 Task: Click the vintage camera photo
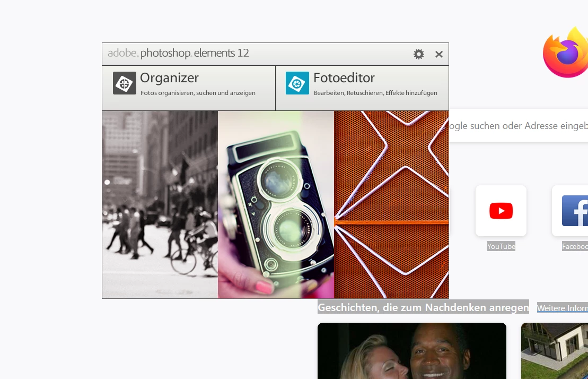(276, 204)
